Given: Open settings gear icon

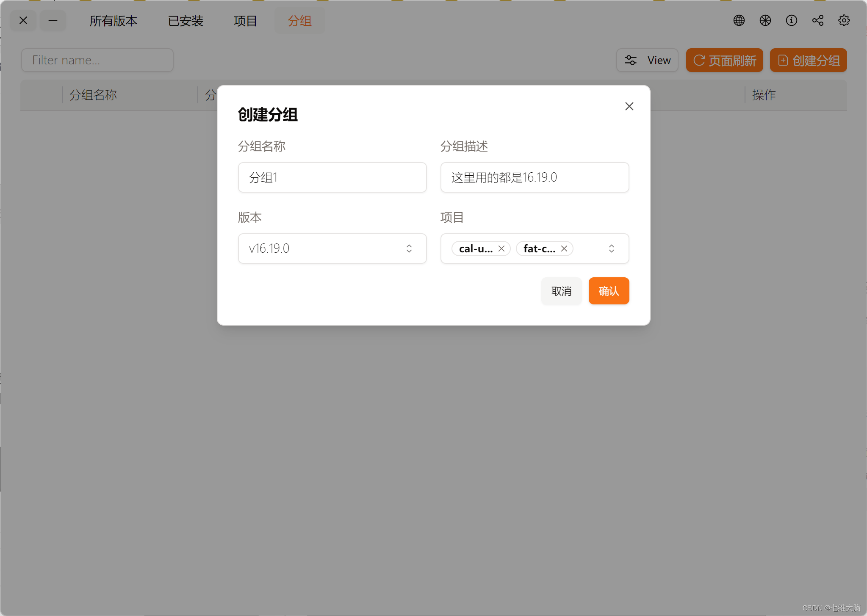Looking at the screenshot, I should coord(844,20).
